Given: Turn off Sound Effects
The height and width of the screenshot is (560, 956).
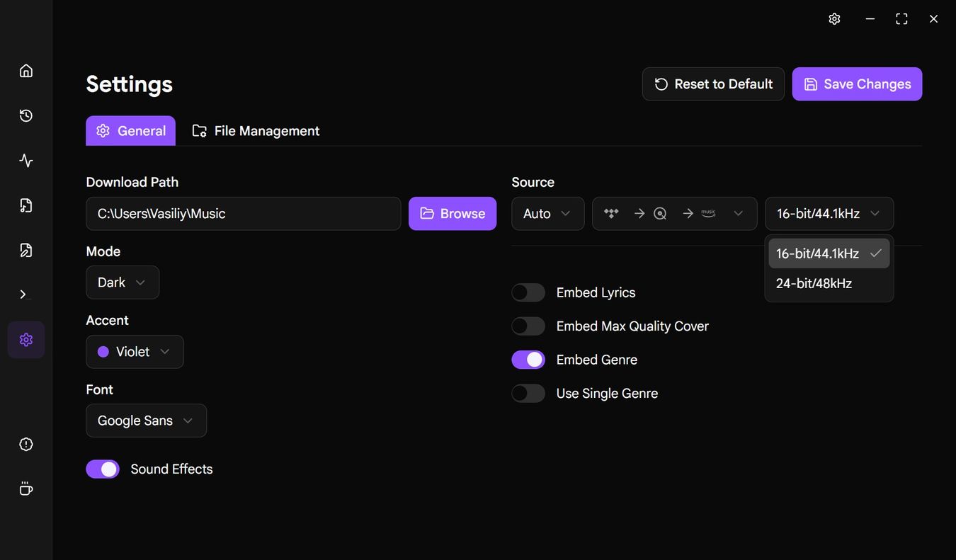Looking at the screenshot, I should [103, 469].
